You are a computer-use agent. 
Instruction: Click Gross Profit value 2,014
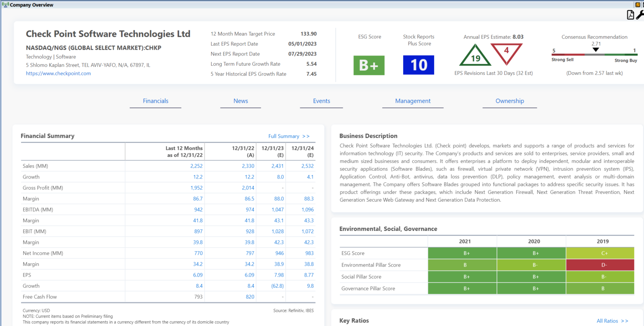(x=248, y=188)
